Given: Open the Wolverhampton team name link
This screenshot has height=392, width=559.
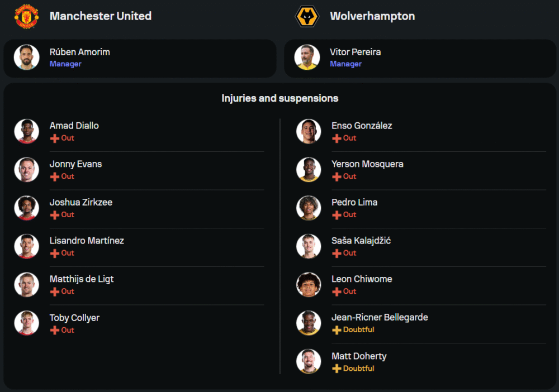Looking at the screenshot, I should (x=372, y=16).
